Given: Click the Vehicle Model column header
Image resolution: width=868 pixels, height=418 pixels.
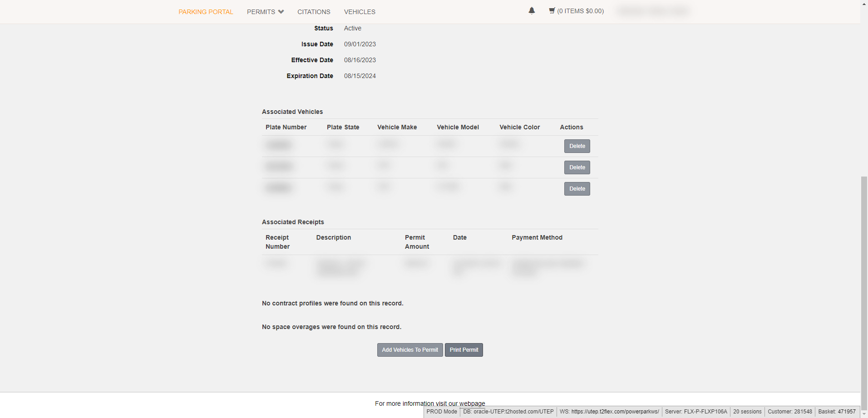Looking at the screenshot, I should [458, 127].
